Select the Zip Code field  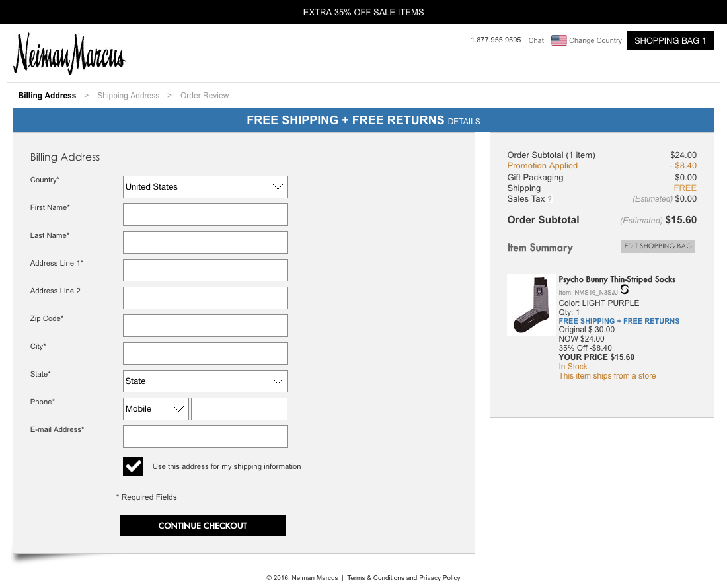206,326
